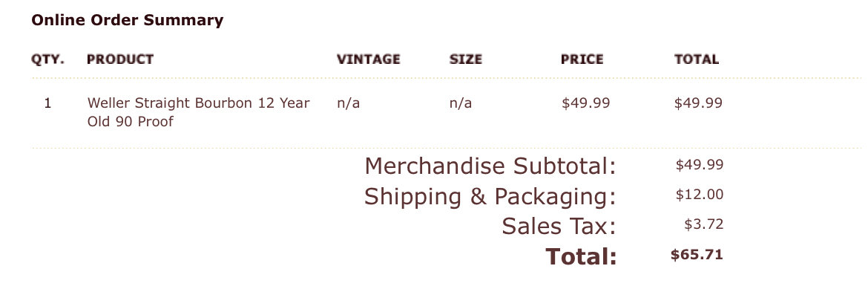Select the VINTAGE column header

(x=368, y=59)
